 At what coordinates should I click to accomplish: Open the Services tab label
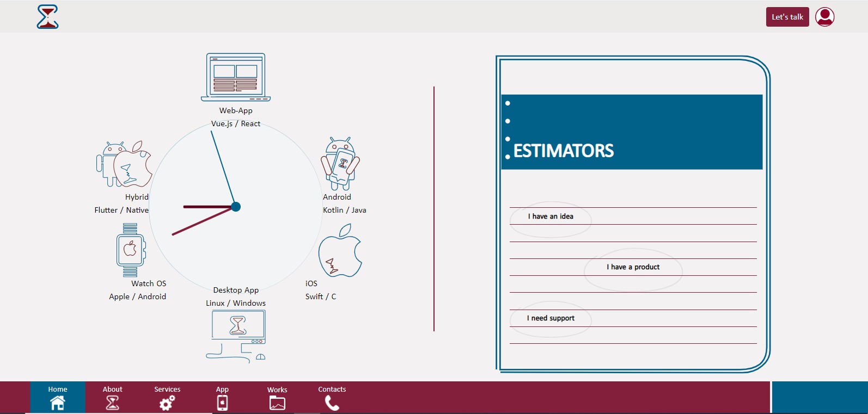pos(167,389)
